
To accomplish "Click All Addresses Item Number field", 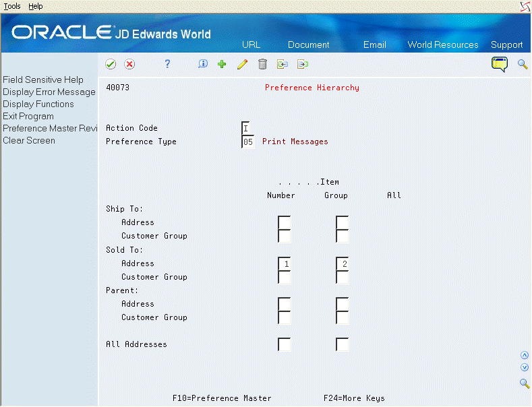I will [285, 344].
